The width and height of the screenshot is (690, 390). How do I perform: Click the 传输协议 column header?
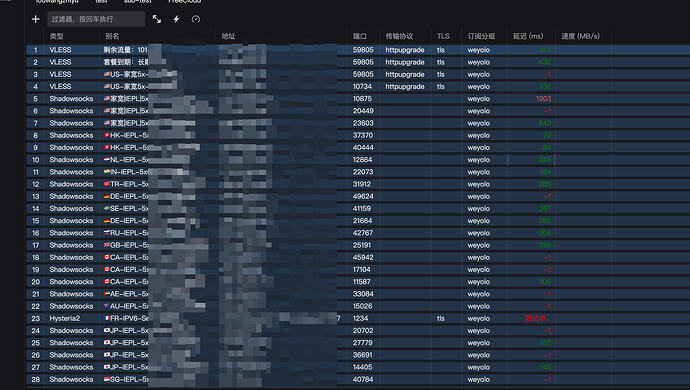pos(399,36)
